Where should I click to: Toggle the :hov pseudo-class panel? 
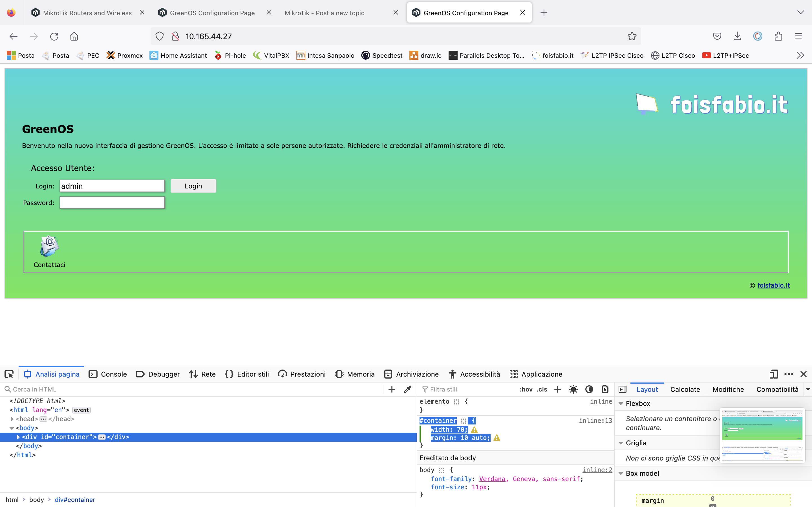[526, 389]
